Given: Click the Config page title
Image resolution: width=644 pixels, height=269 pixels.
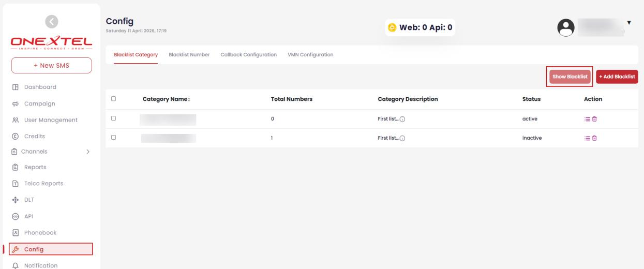Looking at the screenshot, I should 119,21.
